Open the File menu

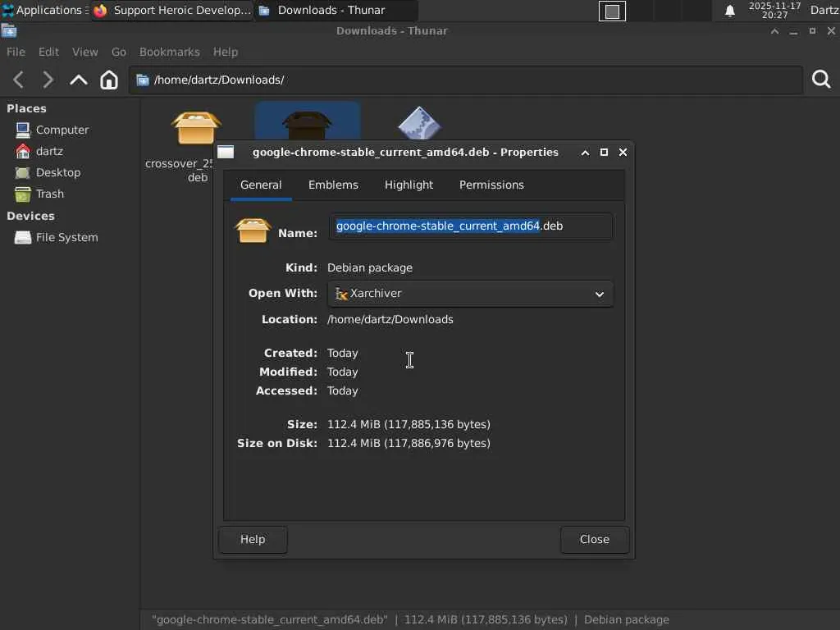(x=16, y=52)
